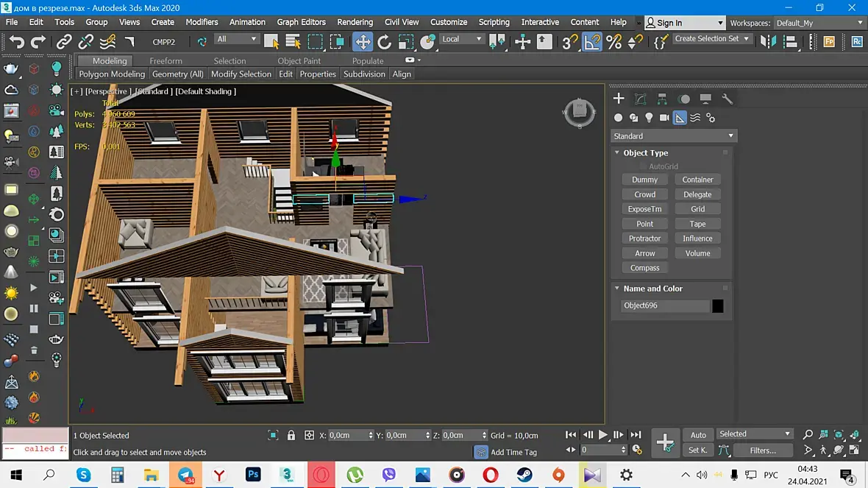Select the Lights category icon
The image size is (868, 488).
[649, 118]
